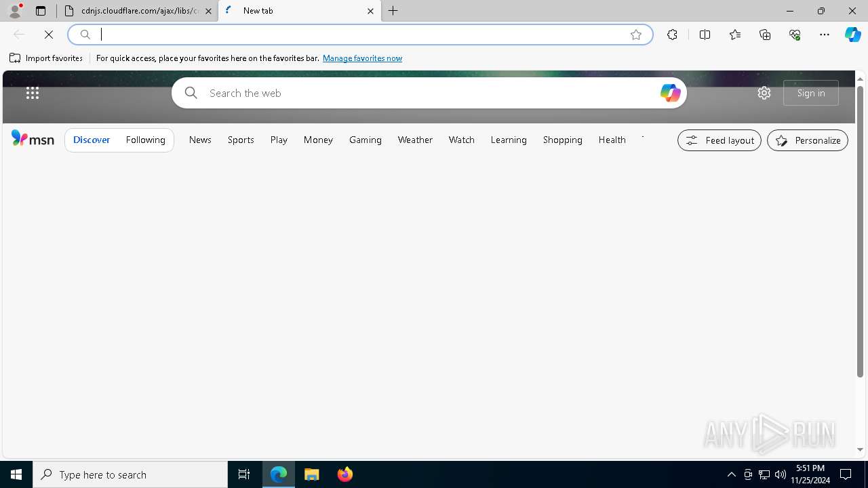Open Task View on taskbar

coord(244,474)
